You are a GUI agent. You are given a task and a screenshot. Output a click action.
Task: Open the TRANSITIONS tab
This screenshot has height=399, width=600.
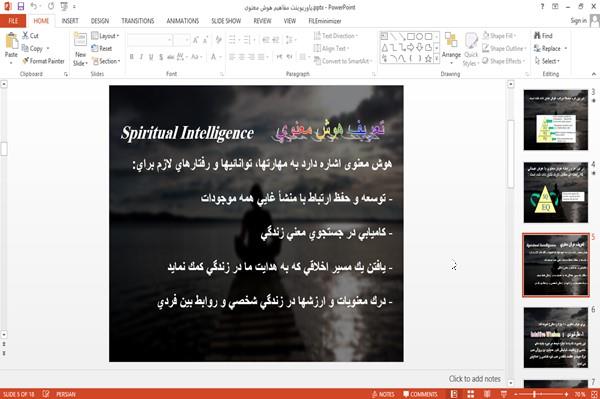point(137,21)
